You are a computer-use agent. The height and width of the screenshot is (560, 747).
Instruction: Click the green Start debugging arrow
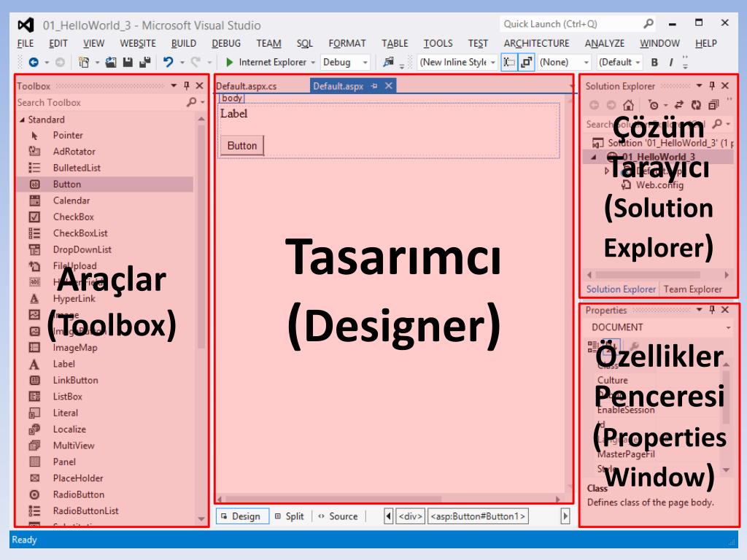229,62
